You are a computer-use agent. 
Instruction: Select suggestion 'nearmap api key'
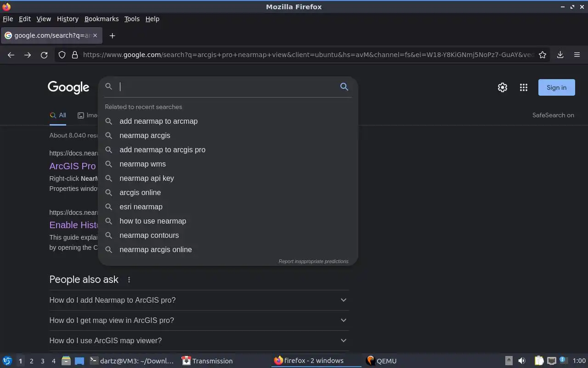point(228,178)
